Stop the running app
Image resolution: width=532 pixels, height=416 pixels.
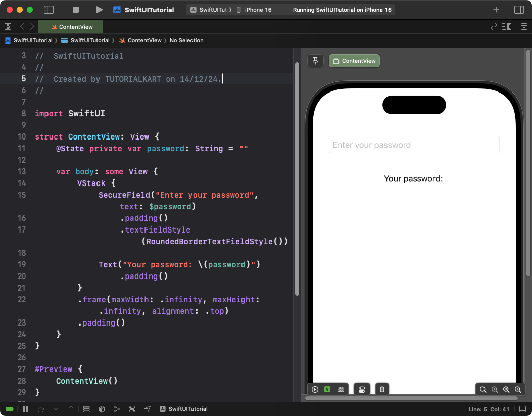76,10
